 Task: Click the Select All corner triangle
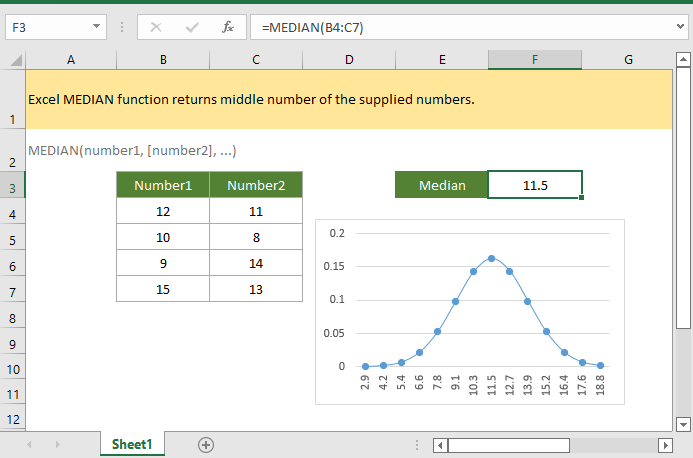tap(12, 60)
